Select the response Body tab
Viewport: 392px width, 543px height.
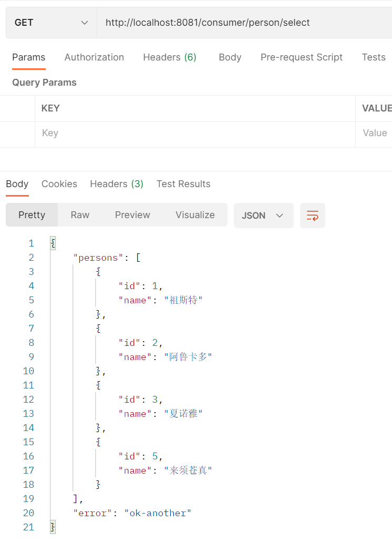17,184
